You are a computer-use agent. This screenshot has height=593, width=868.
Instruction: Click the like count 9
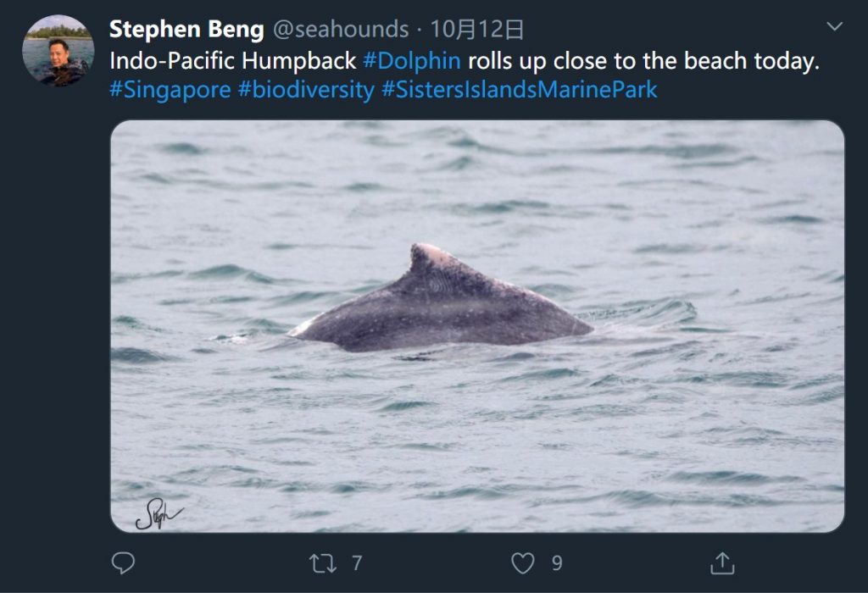[557, 563]
